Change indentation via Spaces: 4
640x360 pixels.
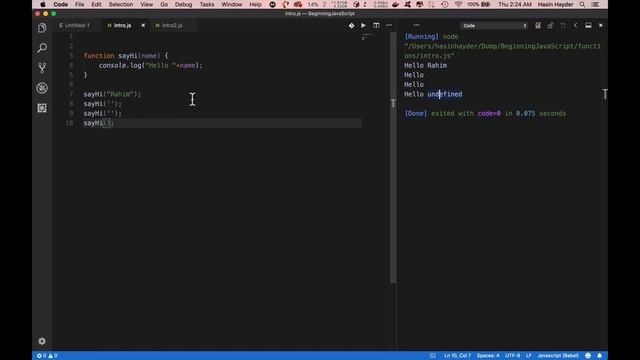pyautogui.click(x=488, y=356)
